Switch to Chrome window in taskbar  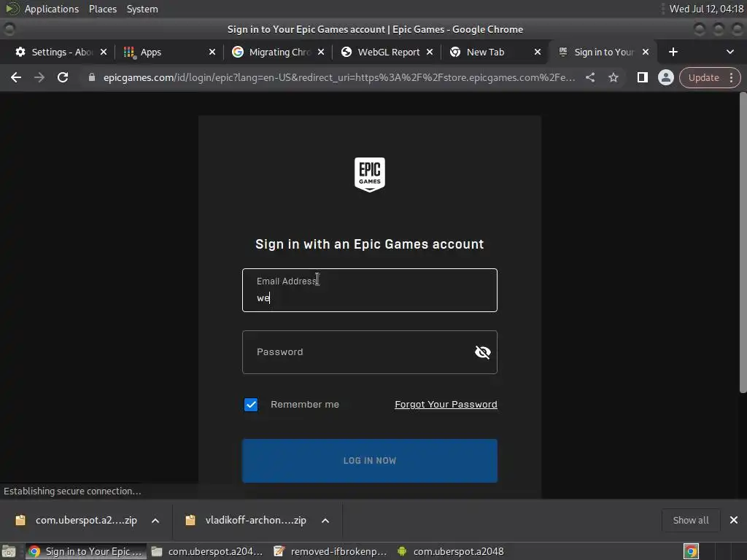(86, 551)
